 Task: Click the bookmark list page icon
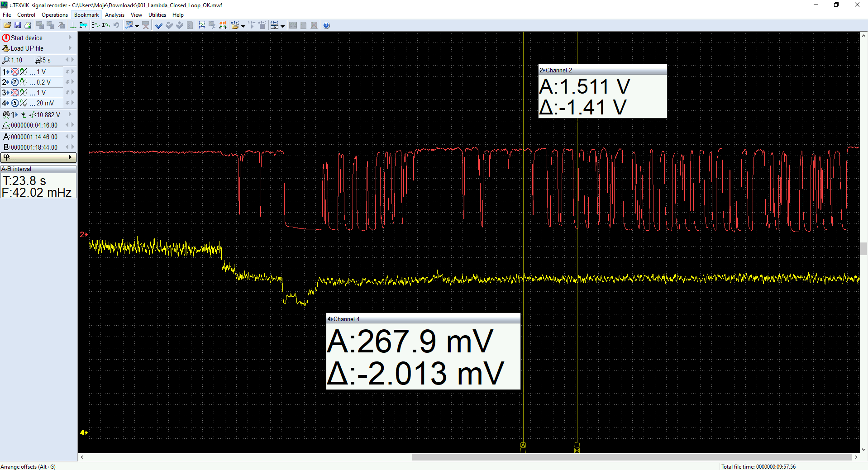tap(190, 25)
